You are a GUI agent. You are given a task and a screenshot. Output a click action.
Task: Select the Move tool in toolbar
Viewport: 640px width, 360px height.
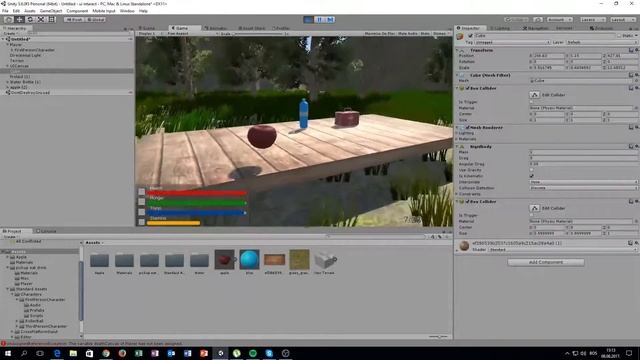tap(19, 19)
